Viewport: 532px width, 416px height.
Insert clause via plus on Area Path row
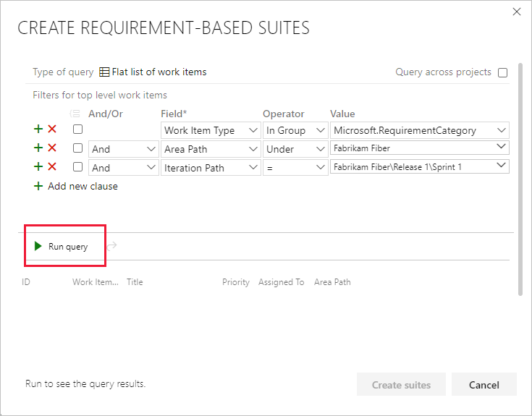point(38,148)
